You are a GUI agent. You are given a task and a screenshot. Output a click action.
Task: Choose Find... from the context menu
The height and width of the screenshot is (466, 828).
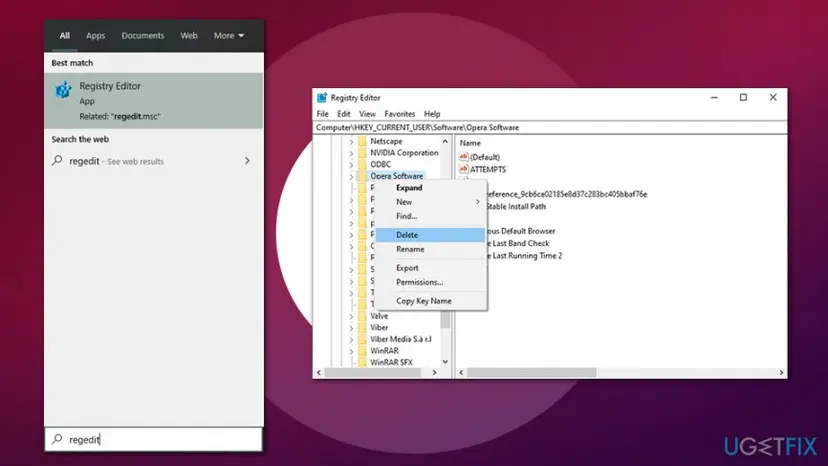click(x=431, y=216)
